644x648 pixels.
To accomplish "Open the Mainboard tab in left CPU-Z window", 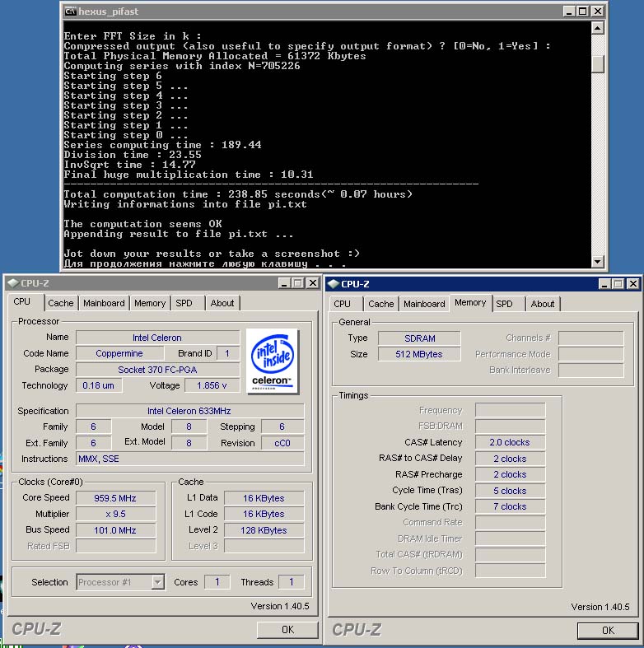I will (104, 303).
